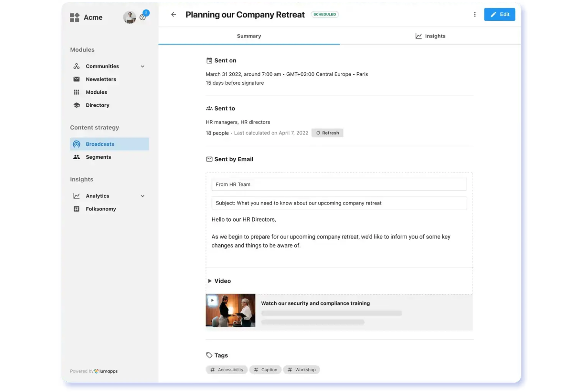Click the Sent on calendar icon

(x=209, y=61)
